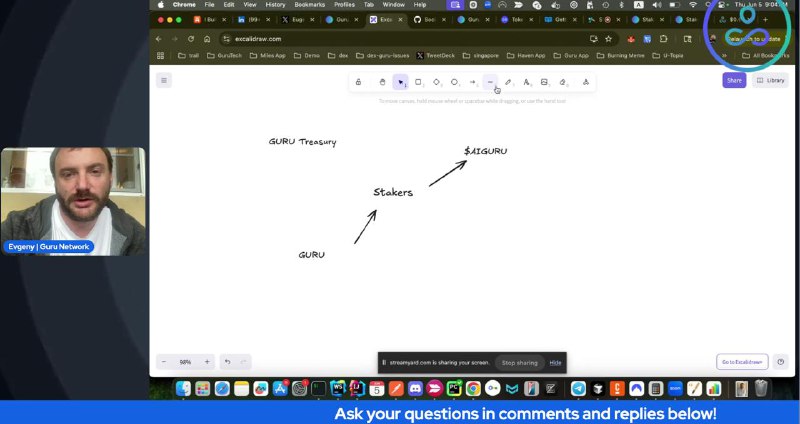
Task: Open the Excalidraw help question-mark button
Action: [x=781, y=362]
